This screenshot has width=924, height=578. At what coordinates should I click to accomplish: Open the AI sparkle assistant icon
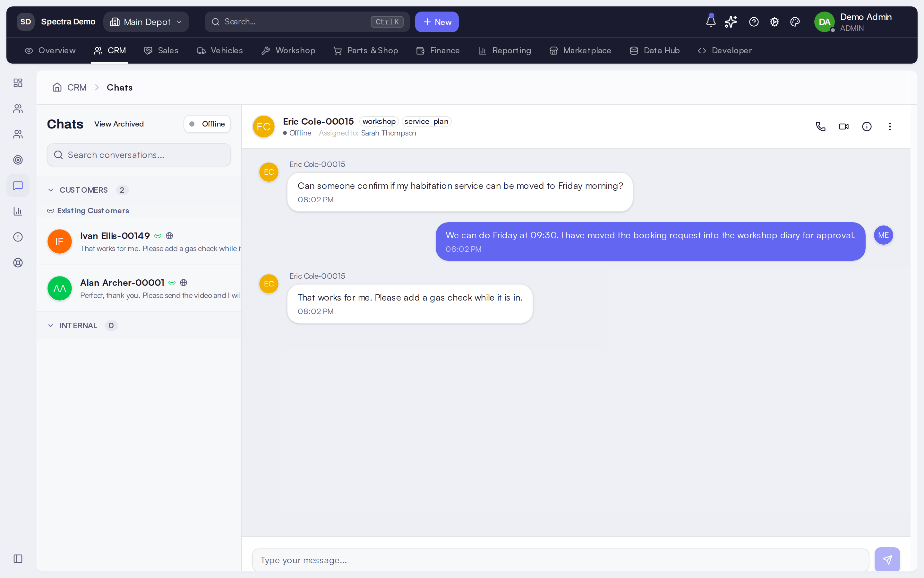[x=731, y=22]
